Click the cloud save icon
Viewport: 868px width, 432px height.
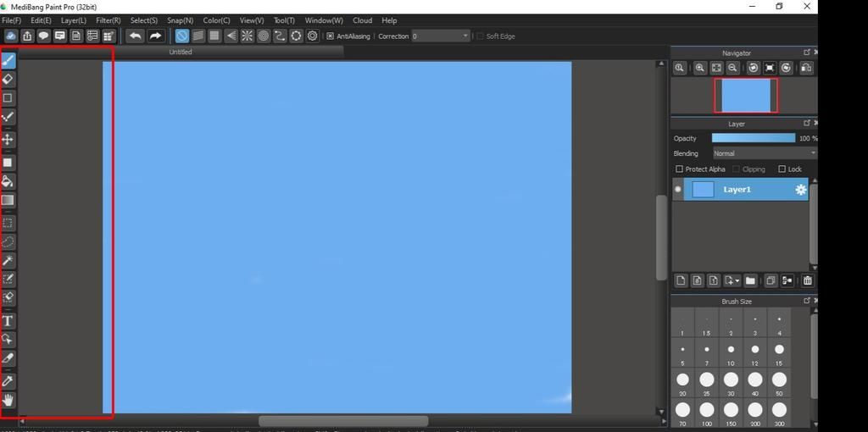[10, 36]
